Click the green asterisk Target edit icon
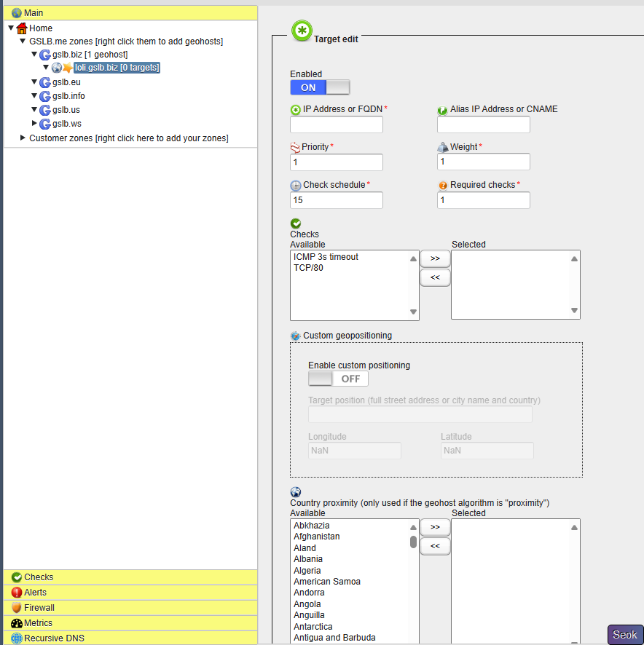The image size is (644, 645). click(x=302, y=31)
